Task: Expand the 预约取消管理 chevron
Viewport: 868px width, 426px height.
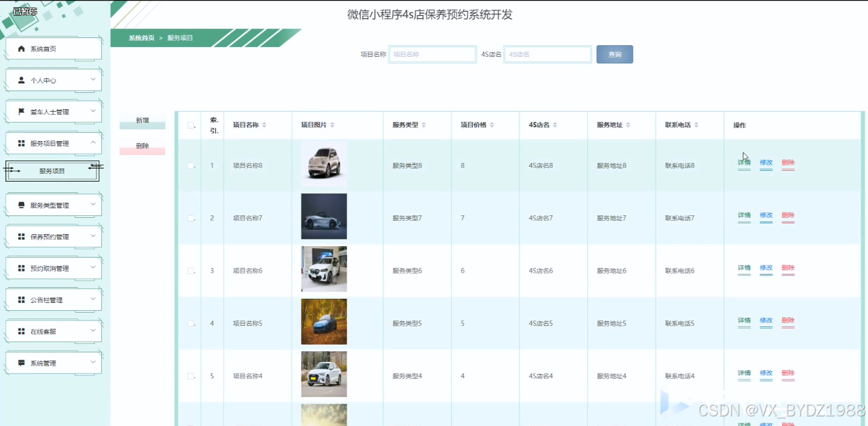Action: coord(93,267)
